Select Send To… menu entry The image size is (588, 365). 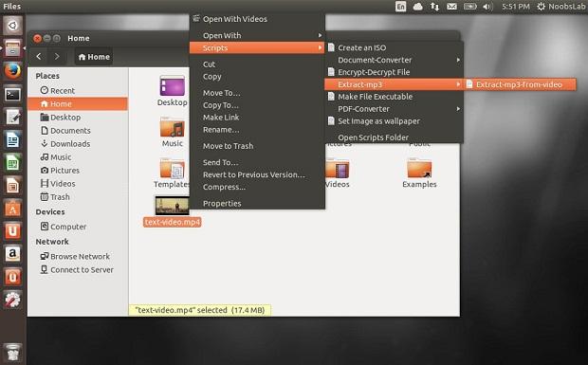pos(257,162)
